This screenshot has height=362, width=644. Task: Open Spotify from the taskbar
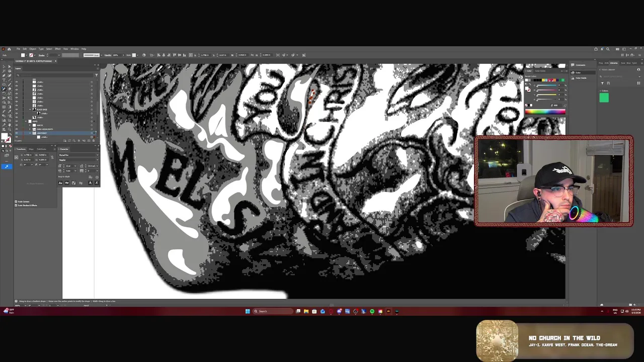click(372, 311)
